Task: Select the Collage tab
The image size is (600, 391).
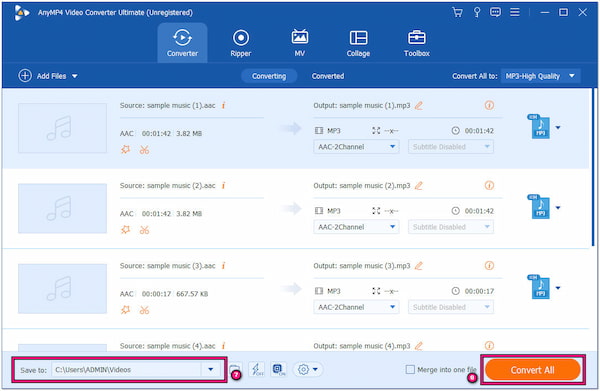Action: [358, 43]
